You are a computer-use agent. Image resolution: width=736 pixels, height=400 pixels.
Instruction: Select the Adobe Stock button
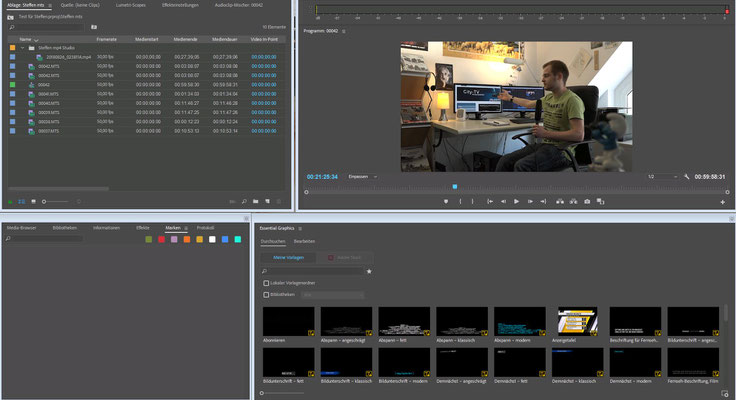coord(345,258)
